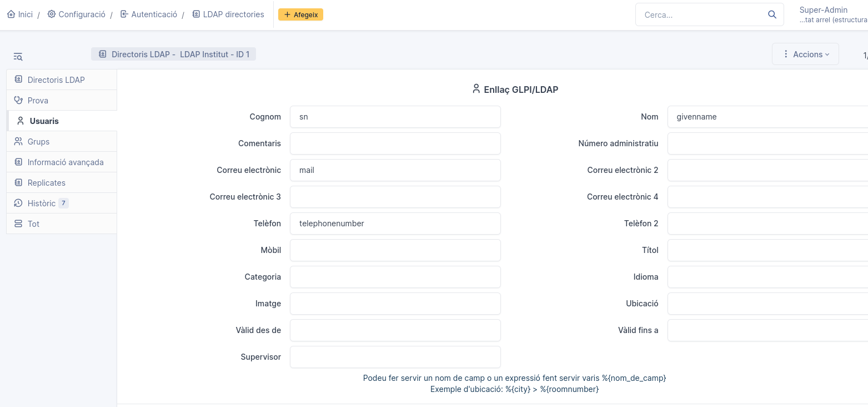Open LDAP directories breadcrumb link

tap(228, 14)
